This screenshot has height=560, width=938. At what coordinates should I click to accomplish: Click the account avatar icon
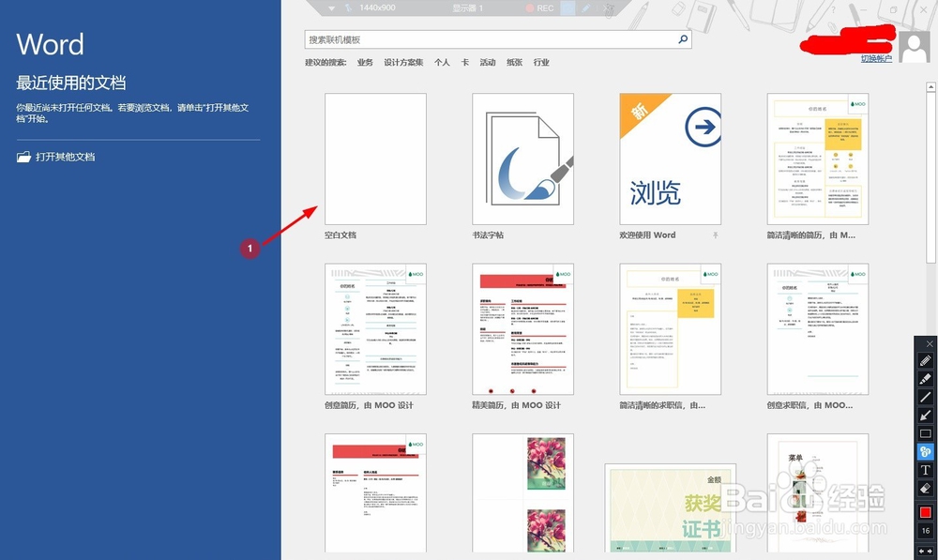coord(915,47)
